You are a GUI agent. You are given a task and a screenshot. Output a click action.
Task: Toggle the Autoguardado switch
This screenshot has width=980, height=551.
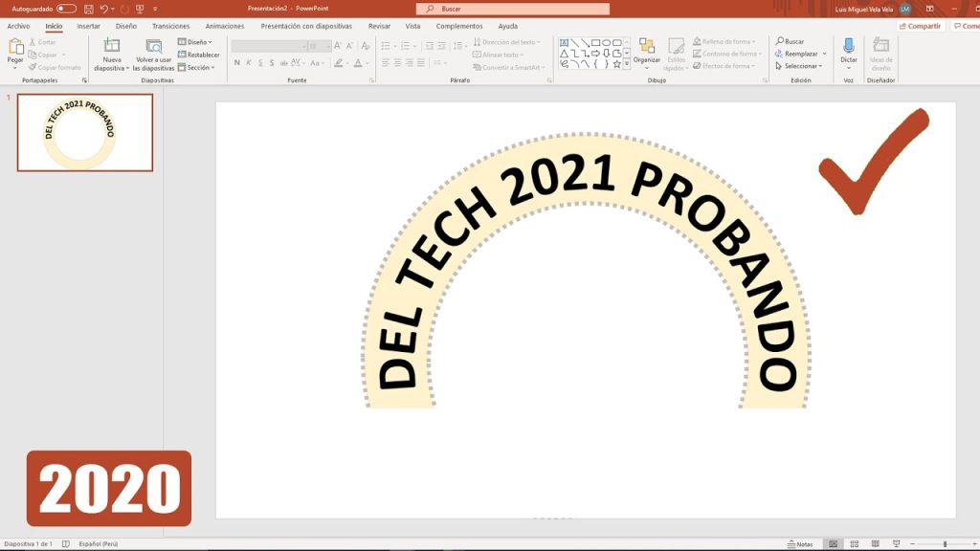tap(66, 9)
